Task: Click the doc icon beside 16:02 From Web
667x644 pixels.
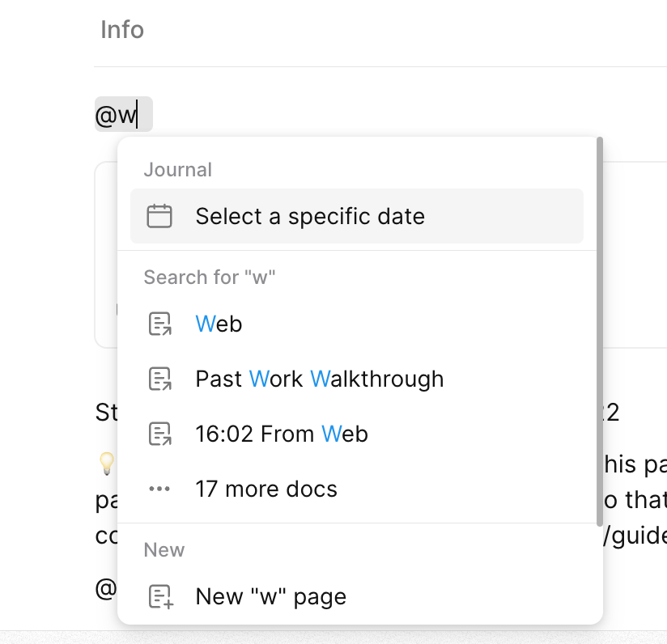Action: 159,434
